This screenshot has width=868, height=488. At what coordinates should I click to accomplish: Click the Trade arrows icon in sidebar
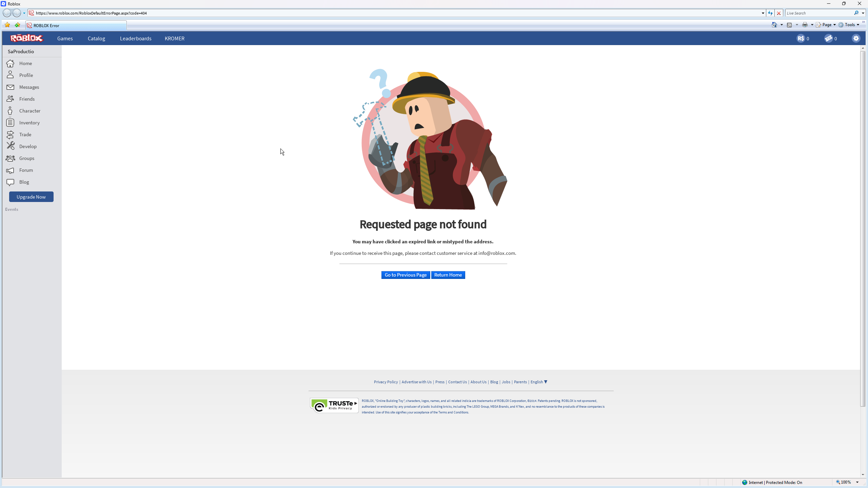(10, 135)
